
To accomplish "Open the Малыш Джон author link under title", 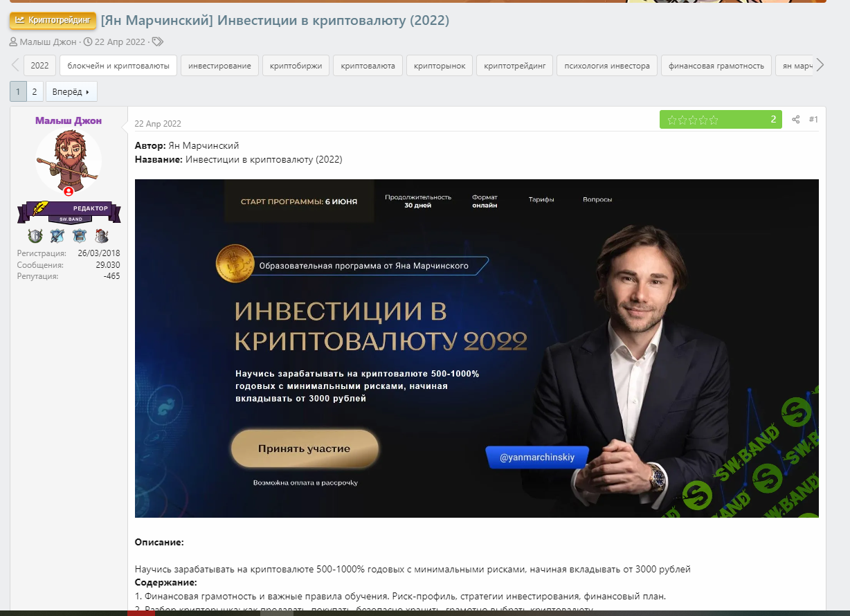I will pyautogui.click(x=48, y=42).
